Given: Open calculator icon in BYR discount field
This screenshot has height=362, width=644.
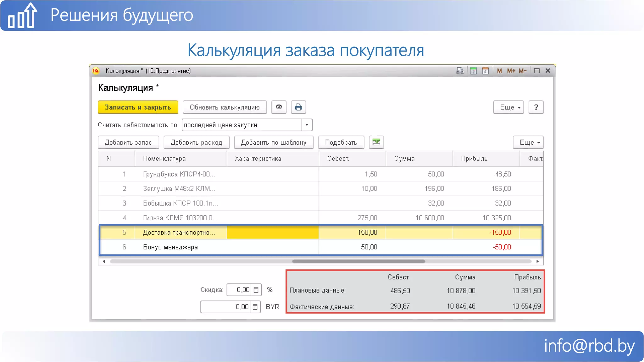Looking at the screenshot, I should (255, 307).
